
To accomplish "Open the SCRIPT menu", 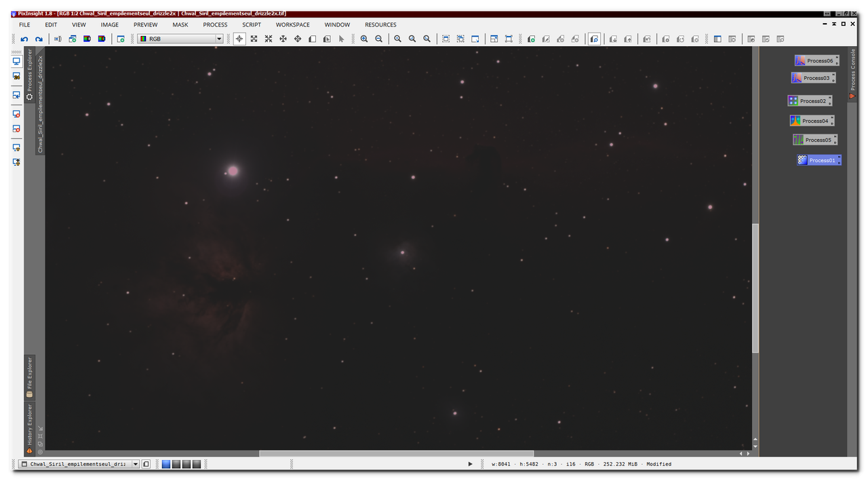I will click(252, 24).
